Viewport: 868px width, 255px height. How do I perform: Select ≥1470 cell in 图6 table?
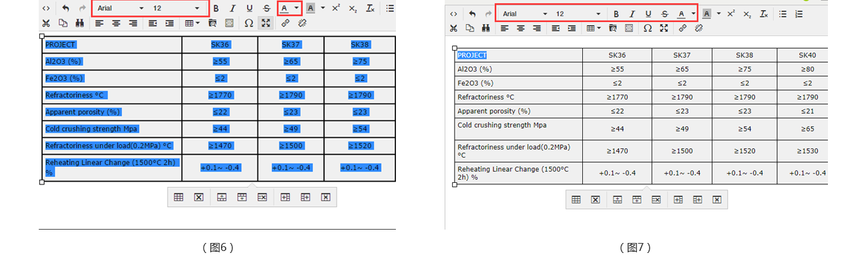click(220, 146)
